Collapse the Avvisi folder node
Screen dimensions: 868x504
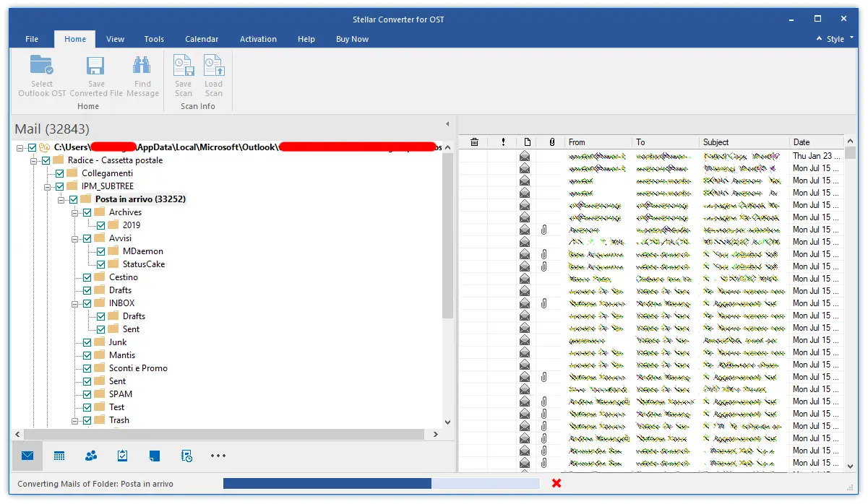[75, 238]
